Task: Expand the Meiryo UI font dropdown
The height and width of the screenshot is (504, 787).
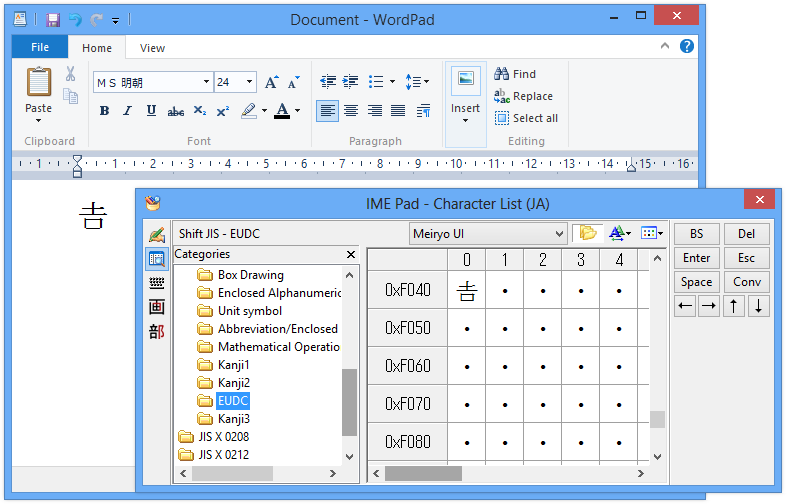Action: 559,233
